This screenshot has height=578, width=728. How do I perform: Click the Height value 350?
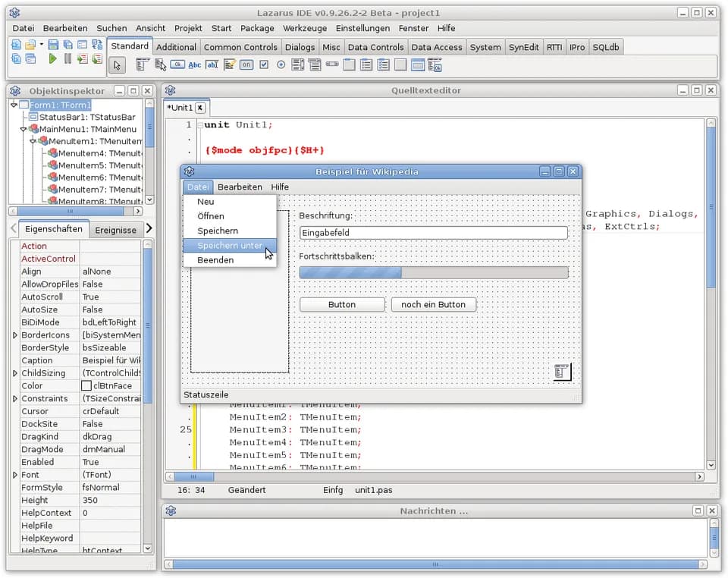pyautogui.click(x=111, y=501)
